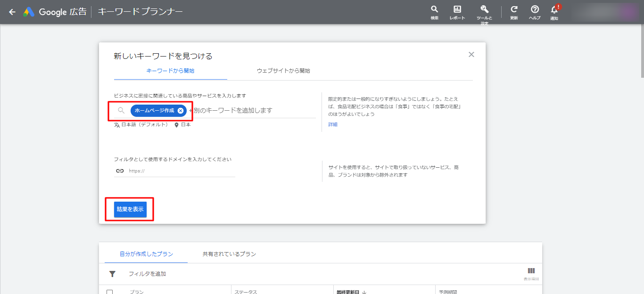The width and height of the screenshot is (644, 294).
Task: Click the back arrow in header
Action: click(x=12, y=12)
